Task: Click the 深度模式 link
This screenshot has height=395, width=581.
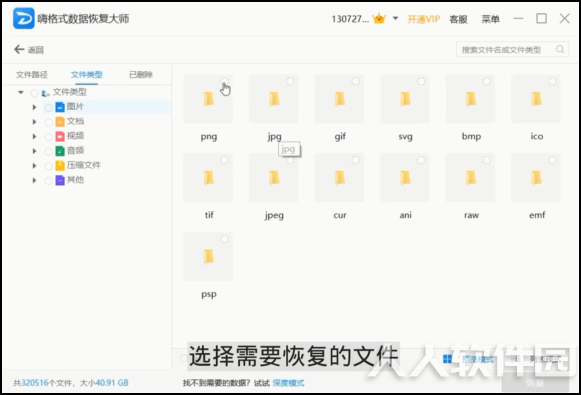Action: (x=288, y=383)
